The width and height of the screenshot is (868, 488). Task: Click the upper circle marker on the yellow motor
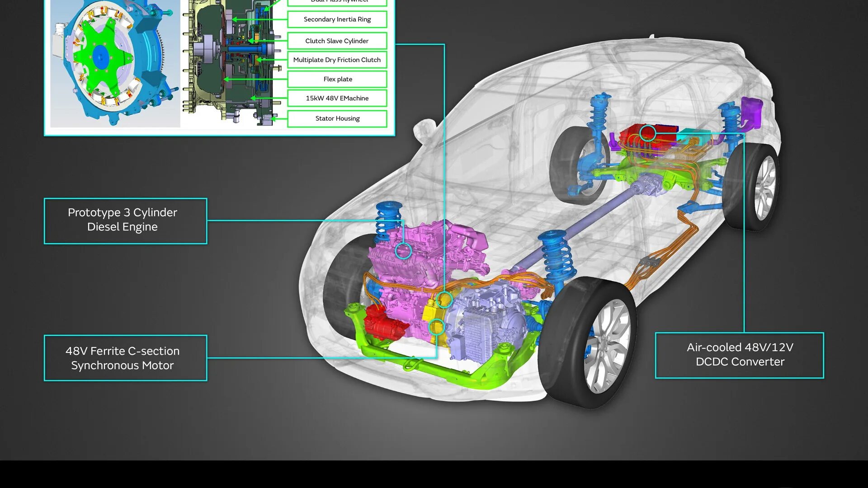(444, 300)
